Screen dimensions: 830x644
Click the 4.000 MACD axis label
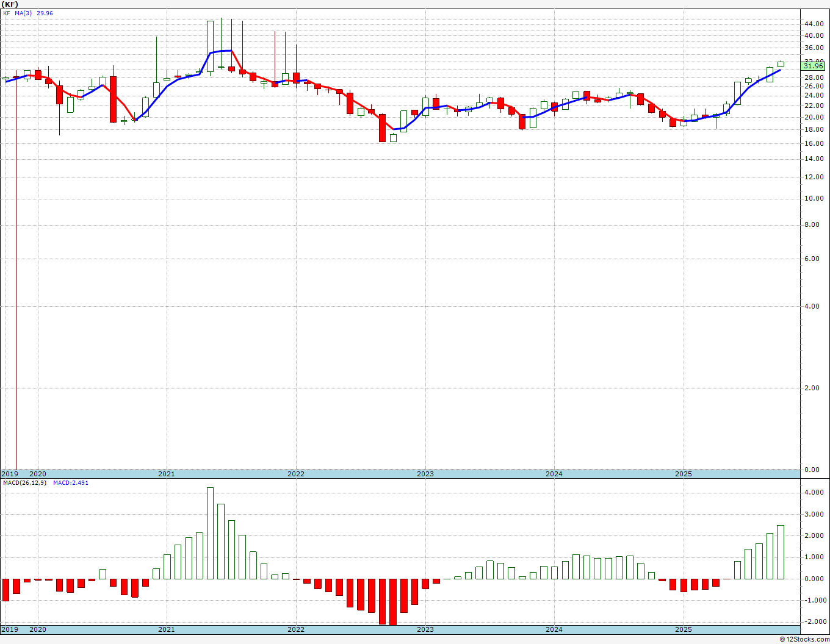814,493
